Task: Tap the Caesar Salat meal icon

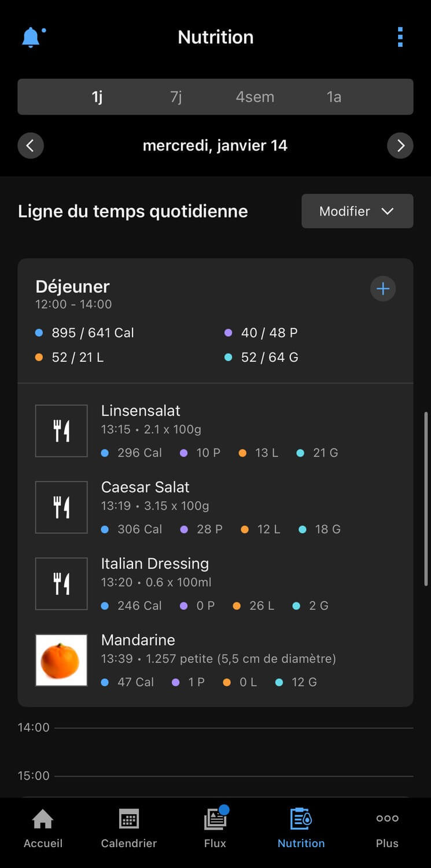Action: tap(61, 507)
